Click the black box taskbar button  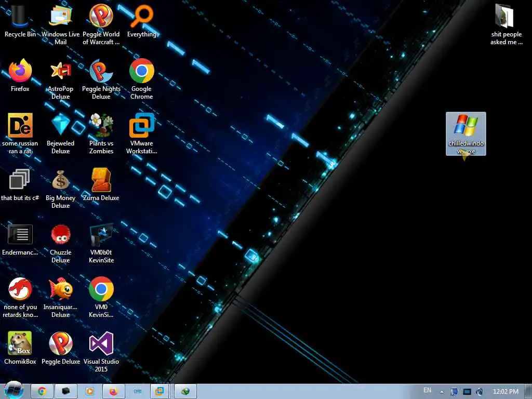point(66,392)
